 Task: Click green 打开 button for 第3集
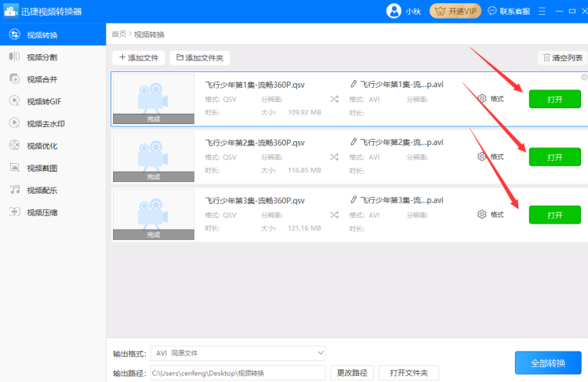click(555, 215)
